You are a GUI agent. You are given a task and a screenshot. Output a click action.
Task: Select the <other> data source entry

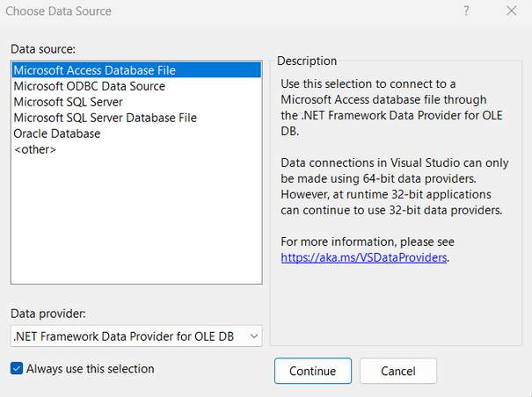pyautogui.click(x=35, y=149)
